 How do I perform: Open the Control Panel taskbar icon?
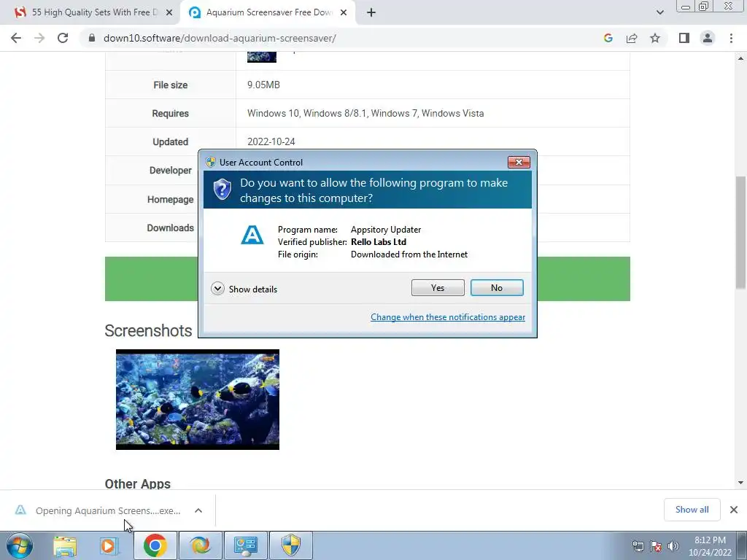(245, 545)
